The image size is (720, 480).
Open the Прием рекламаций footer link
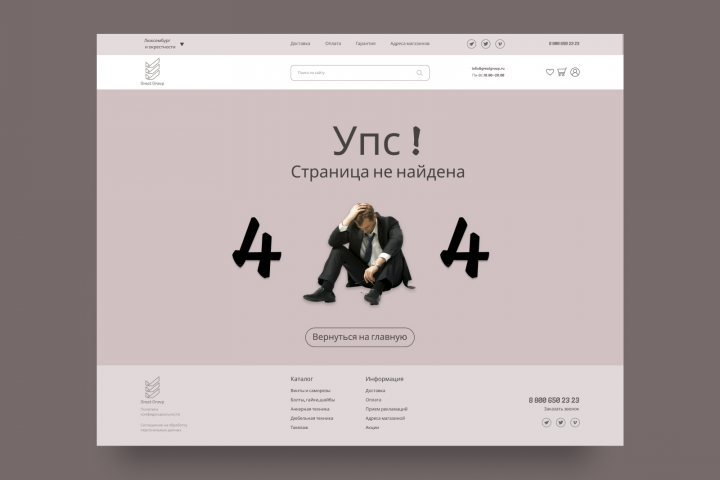pyautogui.click(x=386, y=409)
